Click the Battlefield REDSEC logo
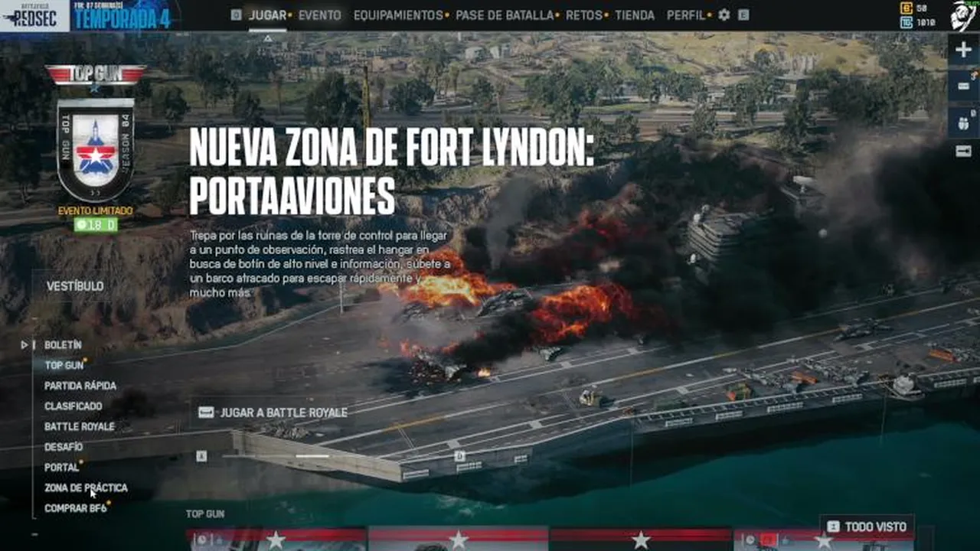The width and height of the screenshot is (980, 551). coord(34,15)
